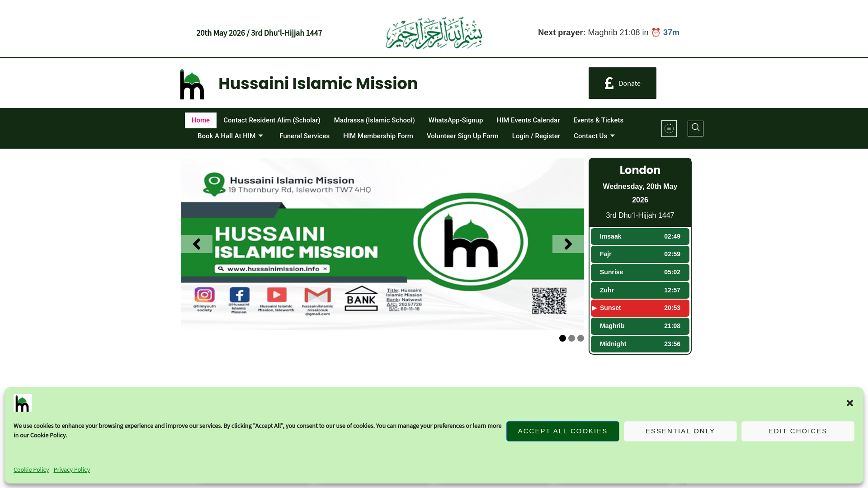Click the alarm clock icon near next prayer
Viewport: 868px width, 488px height.
(656, 33)
